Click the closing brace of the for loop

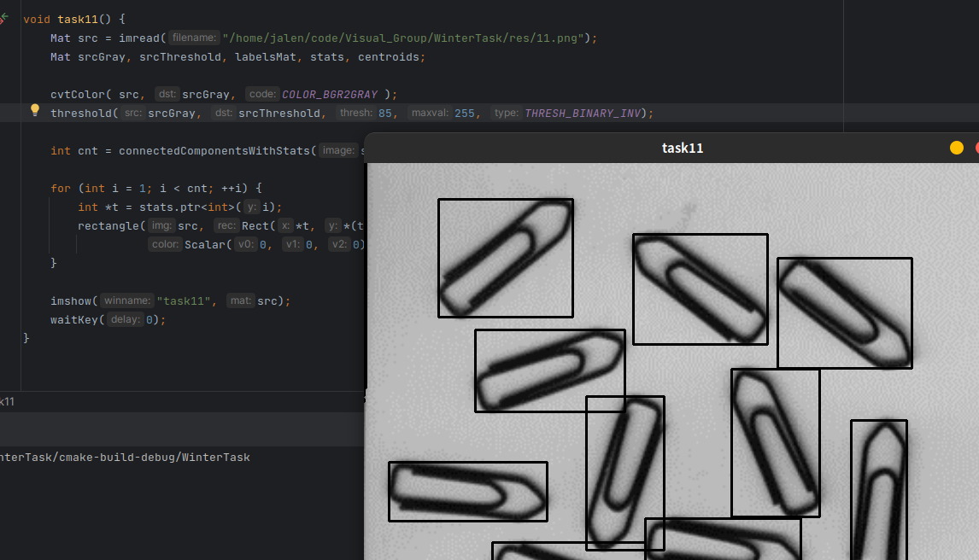[54, 263]
